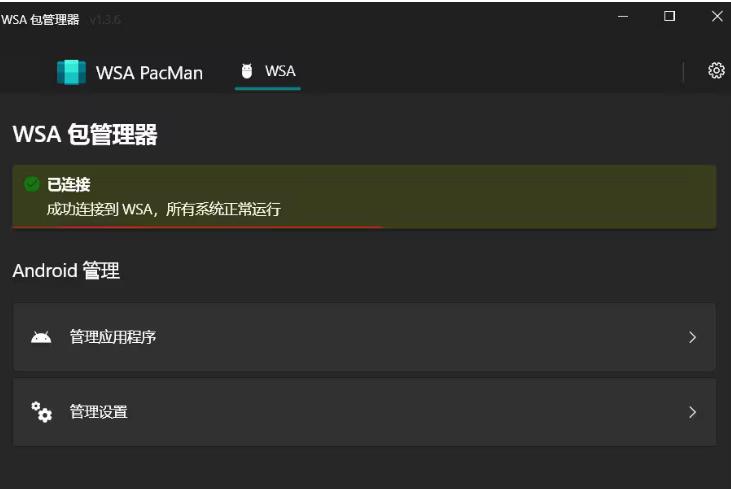Select the WSA PacMan title text
This screenshot has height=489, width=731.
[149, 73]
